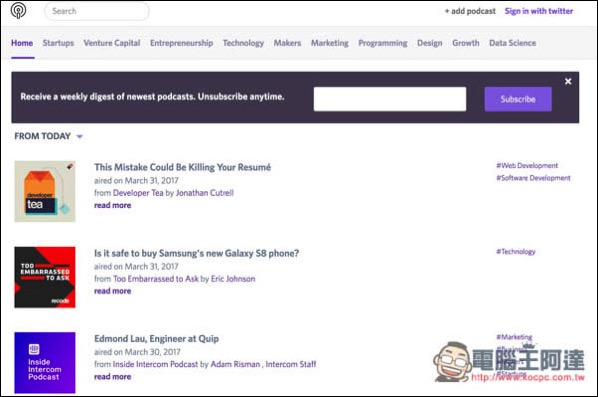Open Intercom Staff author link
Viewport: 598px width, 397px height.
291,364
